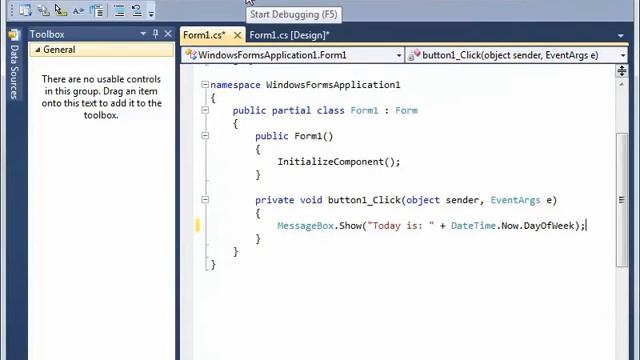
Task: Close the Form1.cs* tab
Action: 237,36
